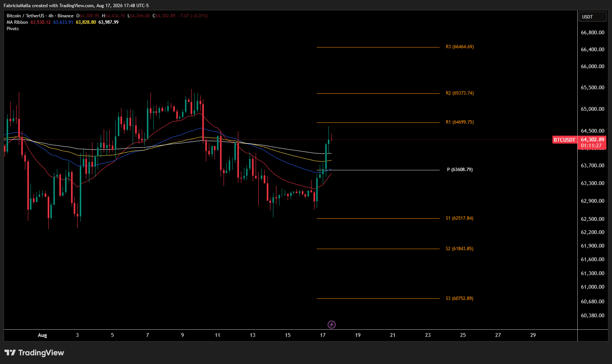612x364 pixels.
Task: Click the 65,000.00 price axis label
Action: (593, 109)
